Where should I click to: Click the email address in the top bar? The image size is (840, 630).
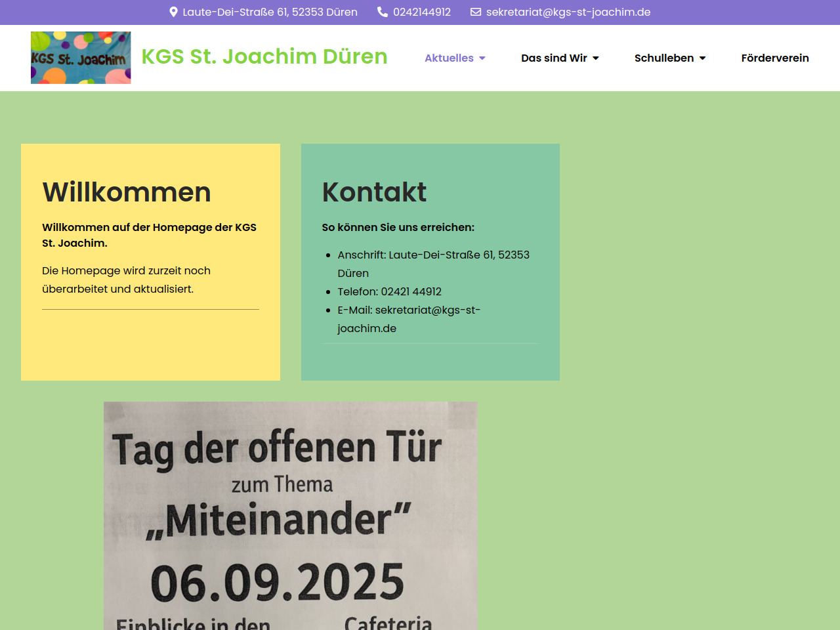568,12
